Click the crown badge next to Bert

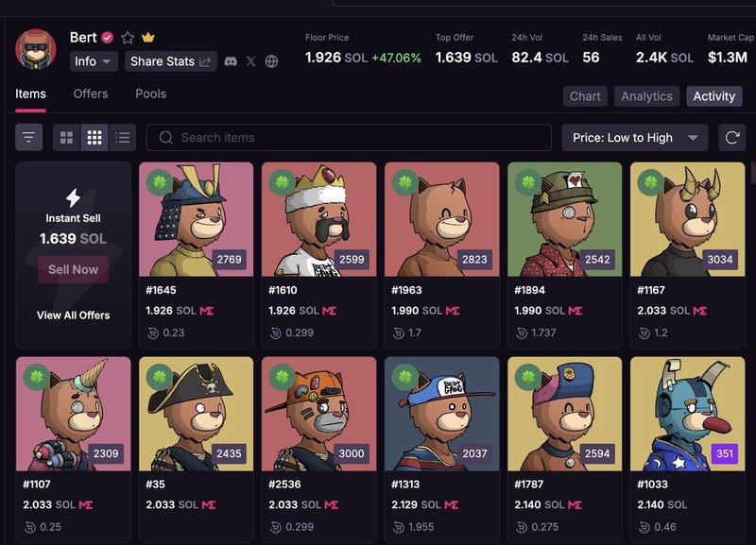click(x=148, y=37)
